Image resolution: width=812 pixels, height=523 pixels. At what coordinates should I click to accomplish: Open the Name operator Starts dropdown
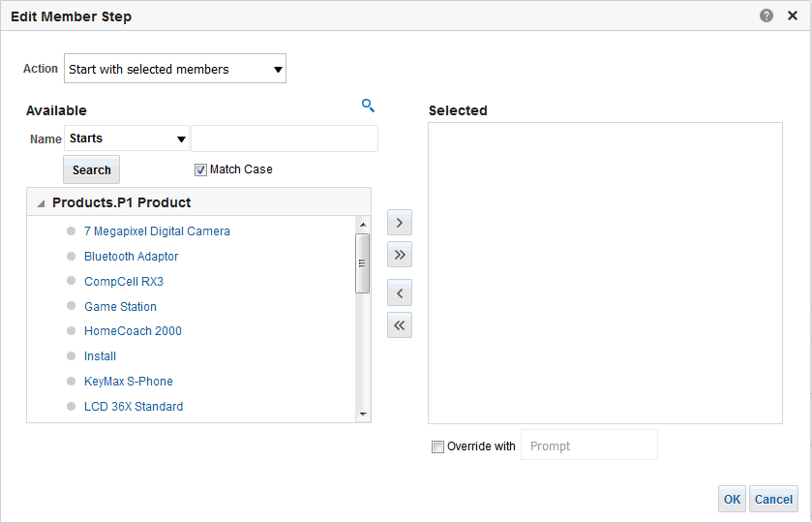click(x=127, y=138)
